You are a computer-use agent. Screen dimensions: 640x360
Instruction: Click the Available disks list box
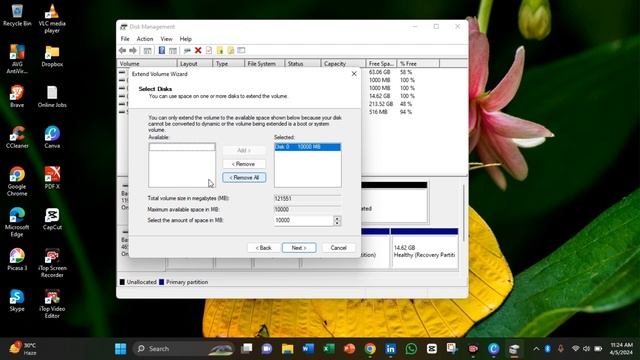tap(182, 165)
